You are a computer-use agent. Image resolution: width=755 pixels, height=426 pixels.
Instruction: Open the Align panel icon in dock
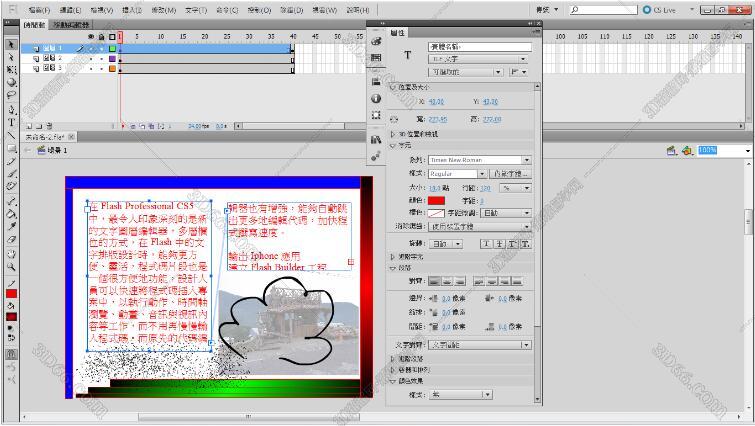click(376, 82)
